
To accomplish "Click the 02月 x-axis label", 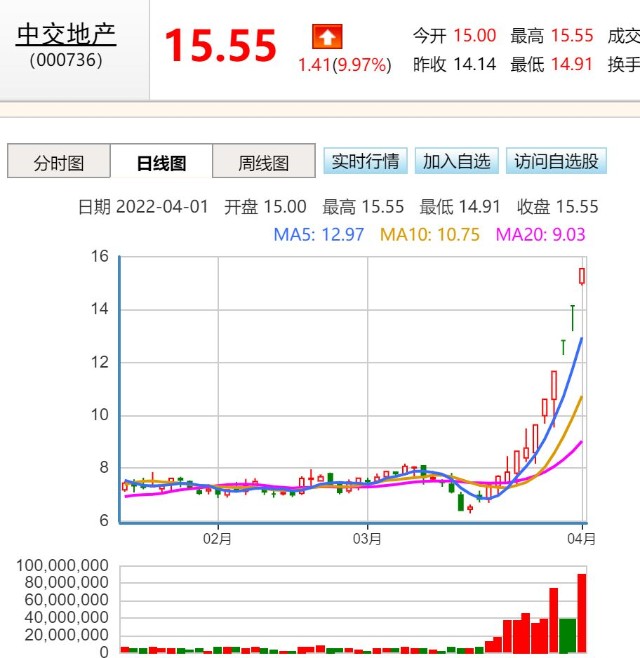I will (x=217, y=539).
